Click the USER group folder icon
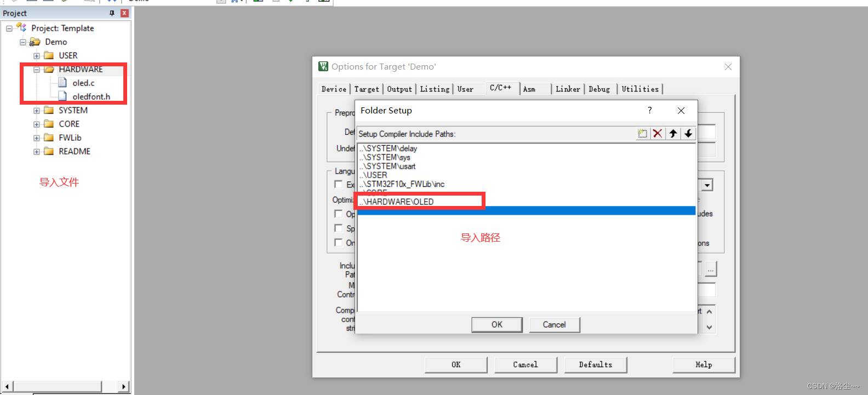This screenshot has width=868, height=395. coord(49,55)
